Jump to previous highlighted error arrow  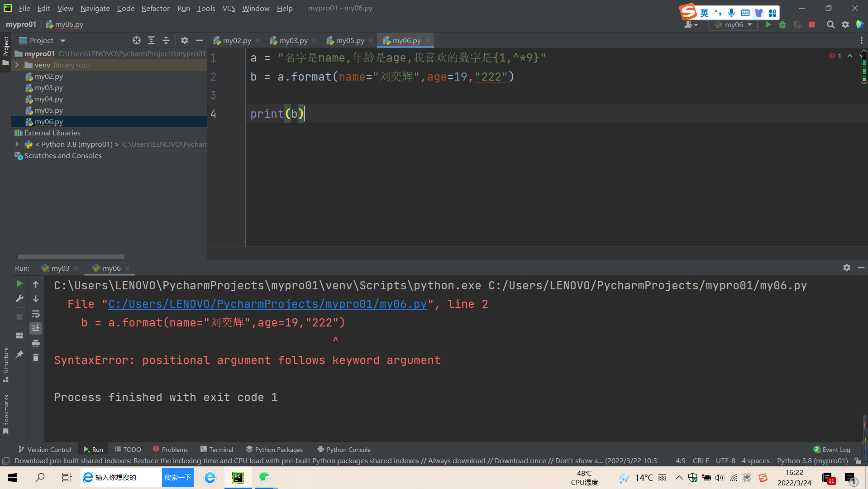click(850, 56)
